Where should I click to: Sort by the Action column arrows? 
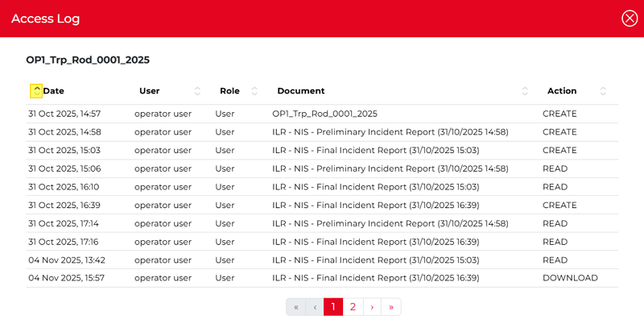[x=603, y=91]
